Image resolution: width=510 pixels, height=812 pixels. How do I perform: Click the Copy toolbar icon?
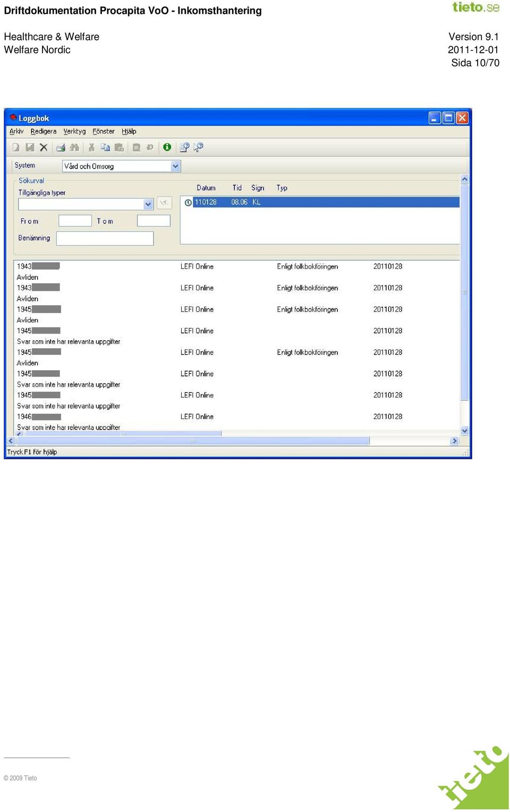pyautogui.click(x=105, y=148)
